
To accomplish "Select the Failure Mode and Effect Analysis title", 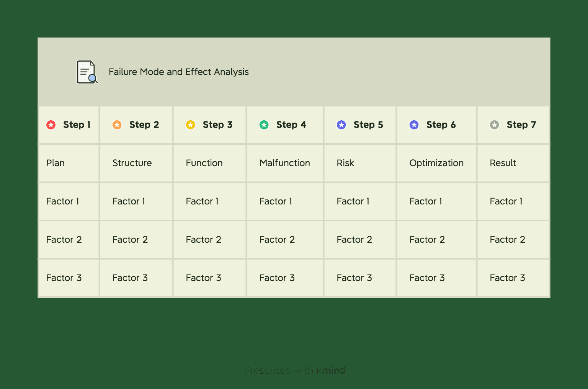I will coord(179,72).
